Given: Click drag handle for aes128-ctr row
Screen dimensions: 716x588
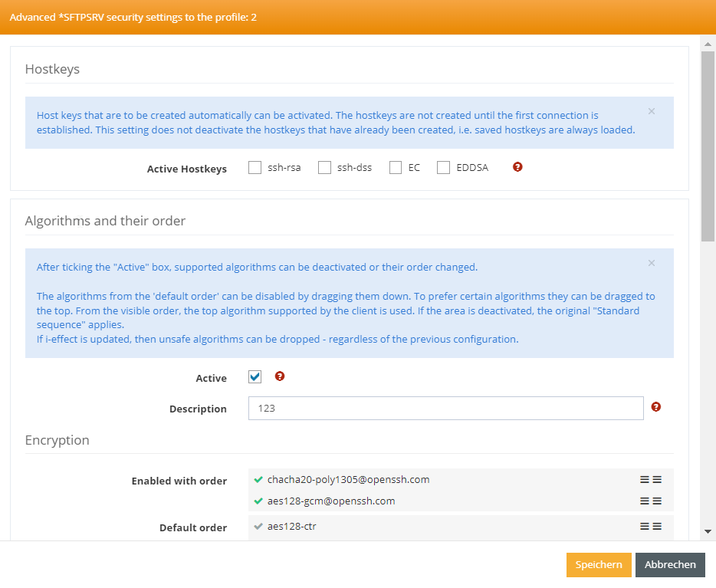Looking at the screenshot, I should [x=651, y=527].
